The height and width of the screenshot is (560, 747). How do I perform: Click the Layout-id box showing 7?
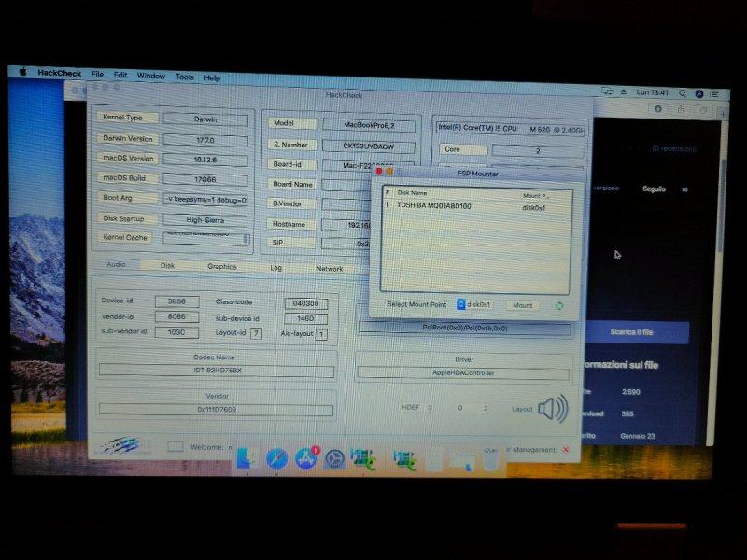[256, 333]
